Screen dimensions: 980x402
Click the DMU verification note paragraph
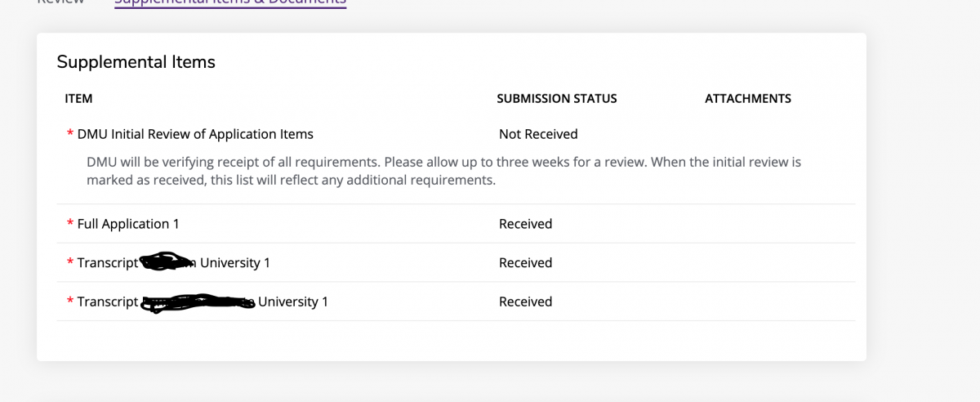pyautogui.click(x=443, y=171)
